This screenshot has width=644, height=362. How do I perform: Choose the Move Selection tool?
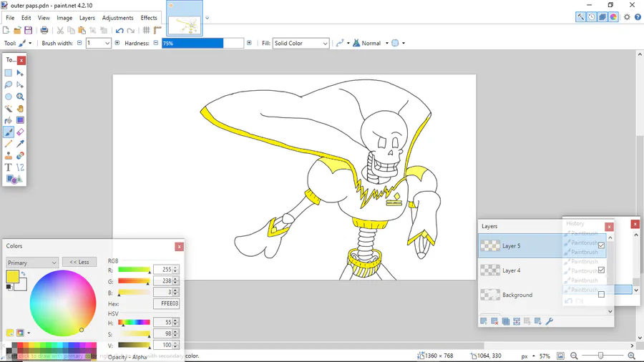pos(20,85)
